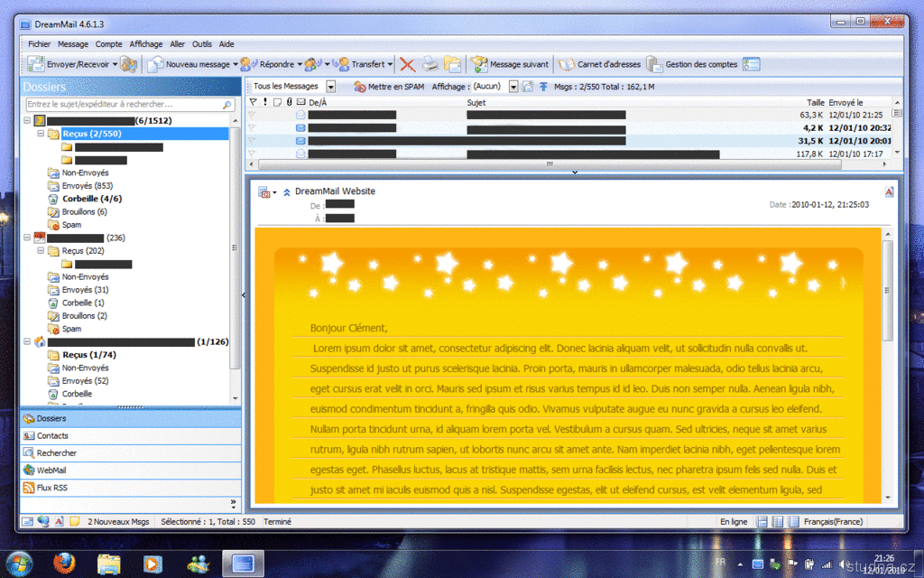
Task: Forward email using Transfert
Action: (359, 64)
